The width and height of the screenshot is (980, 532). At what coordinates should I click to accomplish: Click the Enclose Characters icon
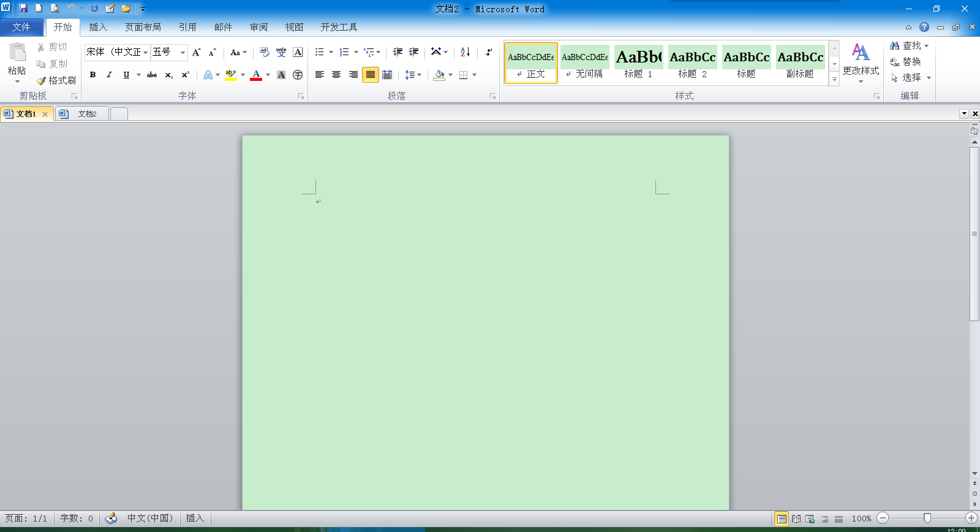pos(298,75)
